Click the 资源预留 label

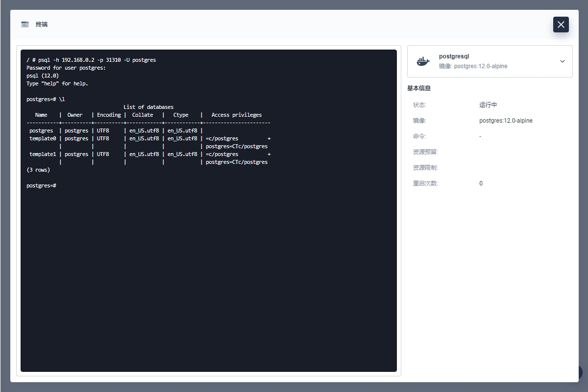tap(425, 152)
